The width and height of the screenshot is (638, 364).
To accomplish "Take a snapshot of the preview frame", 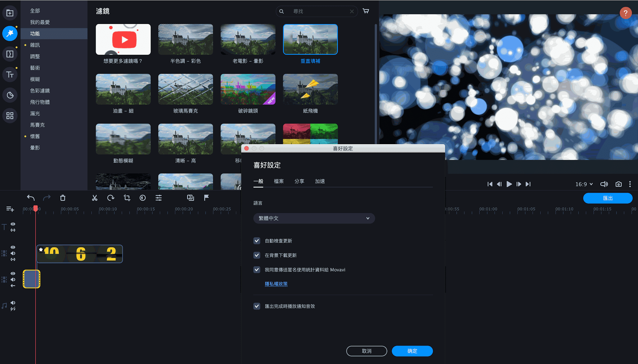I will point(619,184).
